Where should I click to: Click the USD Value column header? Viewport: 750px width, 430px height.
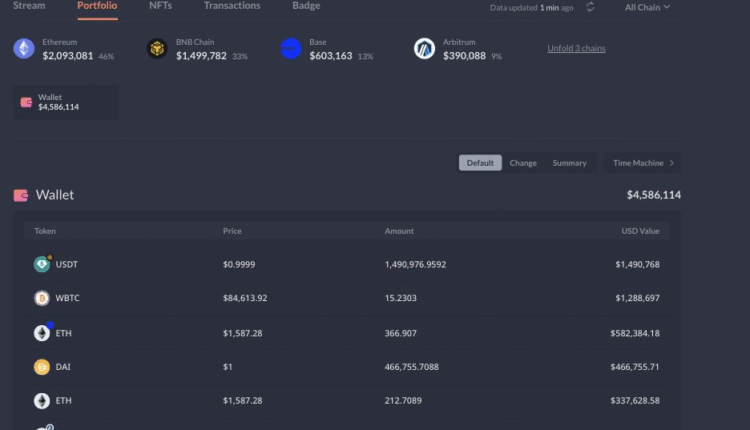coord(640,231)
